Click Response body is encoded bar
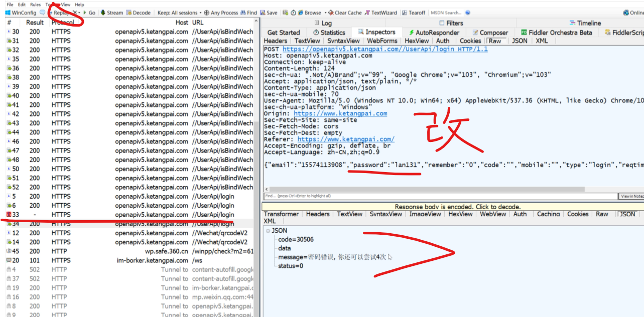Image resolution: width=644 pixels, height=317 pixels. 453,207
